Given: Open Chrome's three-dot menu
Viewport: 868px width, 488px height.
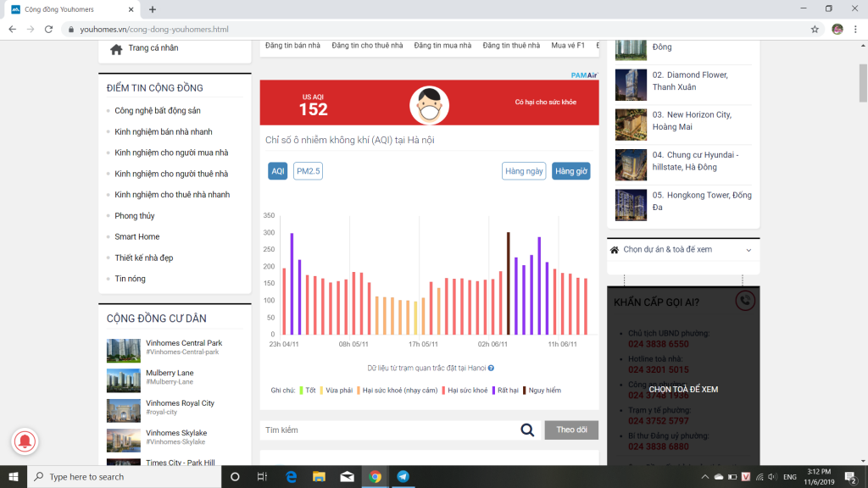Looking at the screenshot, I should tap(855, 30).
